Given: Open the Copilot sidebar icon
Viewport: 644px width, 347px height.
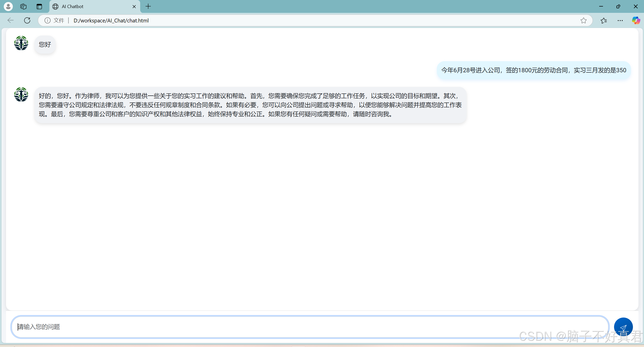Looking at the screenshot, I should click(636, 20).
